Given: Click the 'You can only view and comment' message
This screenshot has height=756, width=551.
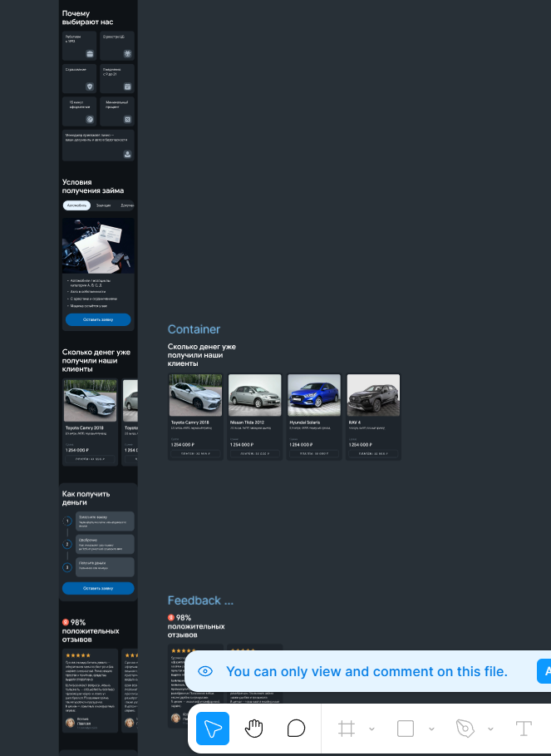Looking at the screenshot, I should pos(367,671).
